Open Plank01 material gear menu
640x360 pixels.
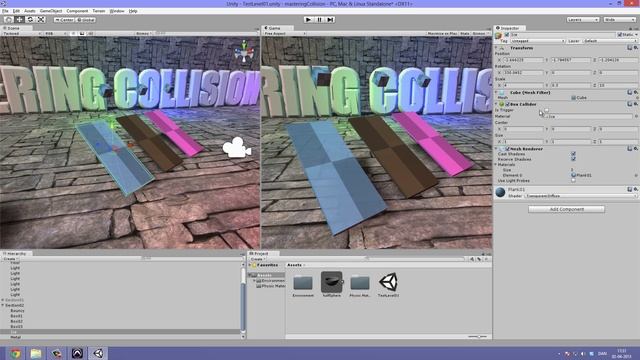click(x=636, y=189)
